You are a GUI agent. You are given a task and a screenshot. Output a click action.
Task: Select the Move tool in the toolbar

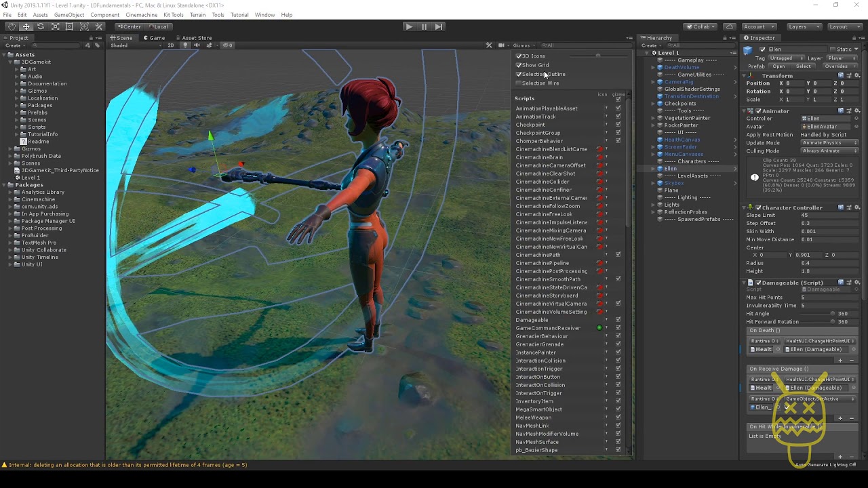coord(26,26)
